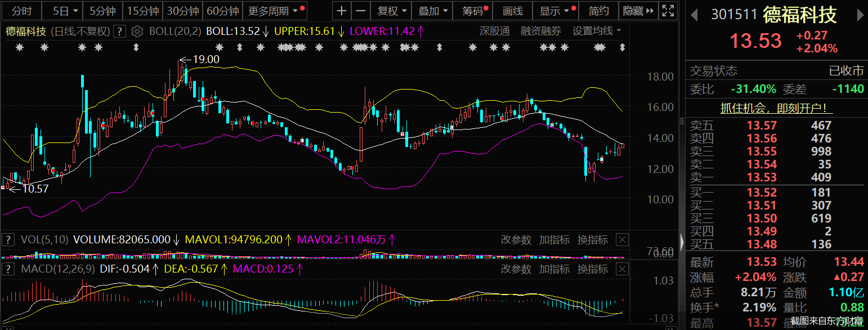Click the zoom in plus icon
868x330 pixels.
click(x=342, y=11)
